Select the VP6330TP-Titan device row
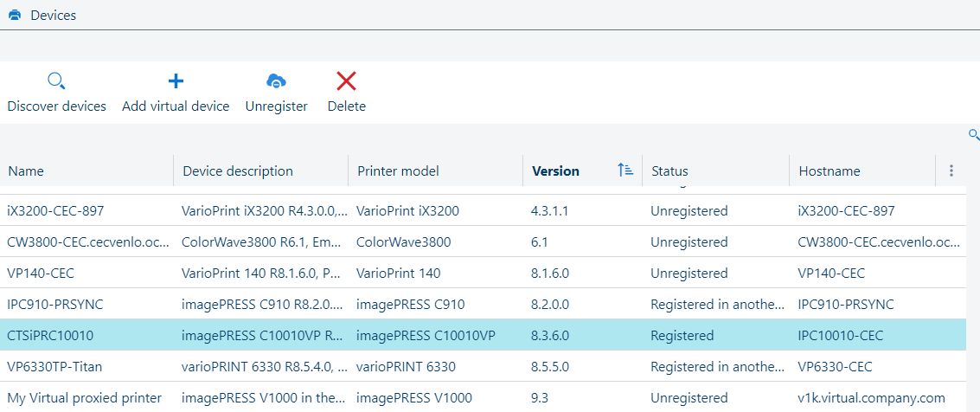The width and height of the screenshot is (980, 412). 55,367
